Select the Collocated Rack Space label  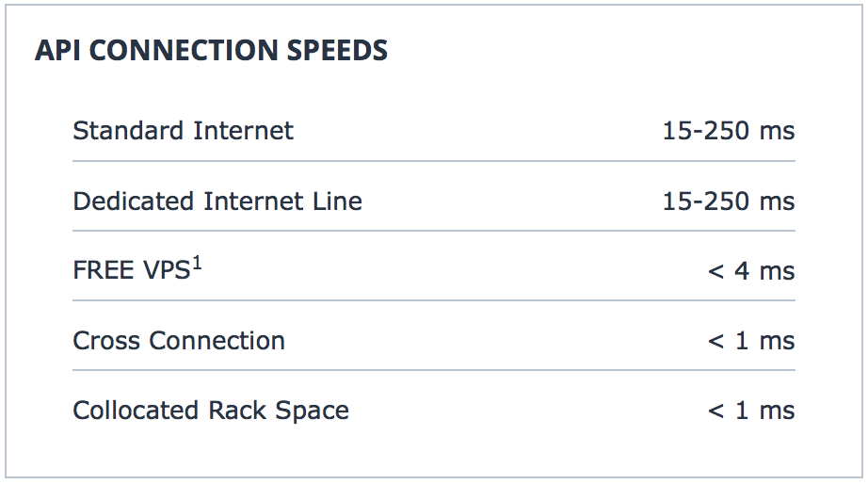(211, 411)
